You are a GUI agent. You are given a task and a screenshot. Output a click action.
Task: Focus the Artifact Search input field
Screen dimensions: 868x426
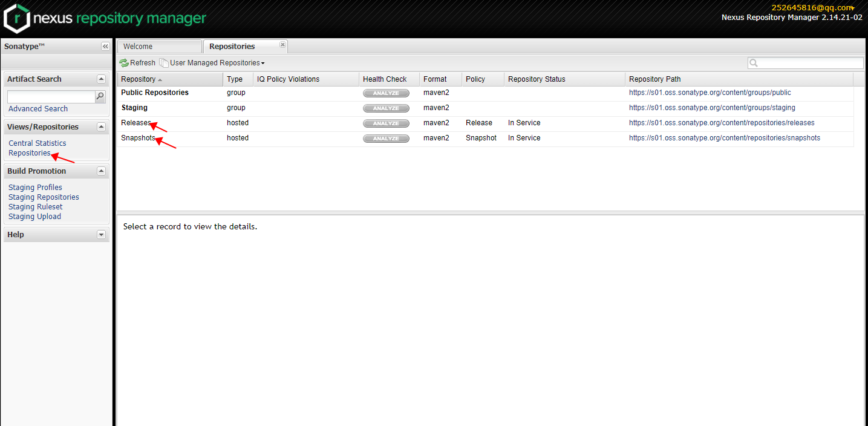point(51,97)
